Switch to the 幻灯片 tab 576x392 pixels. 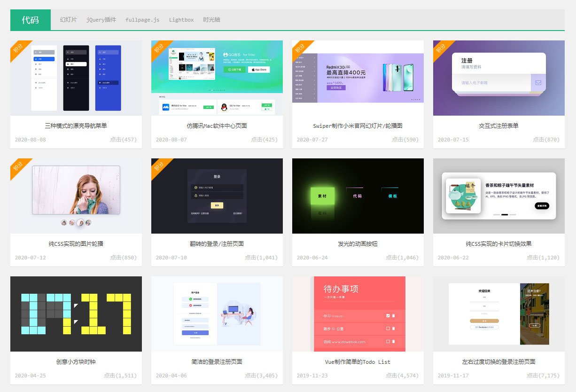(69, 20)
